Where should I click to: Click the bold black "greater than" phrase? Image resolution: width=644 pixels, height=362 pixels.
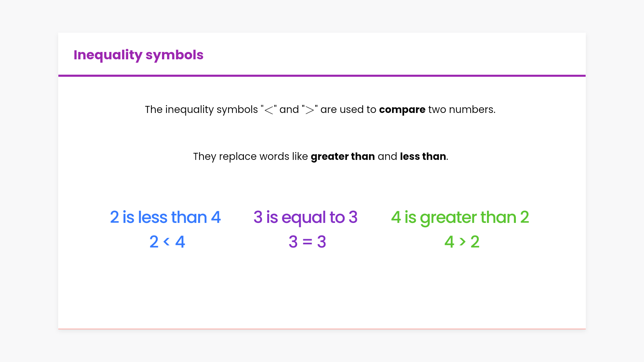[x=342, y=157]
